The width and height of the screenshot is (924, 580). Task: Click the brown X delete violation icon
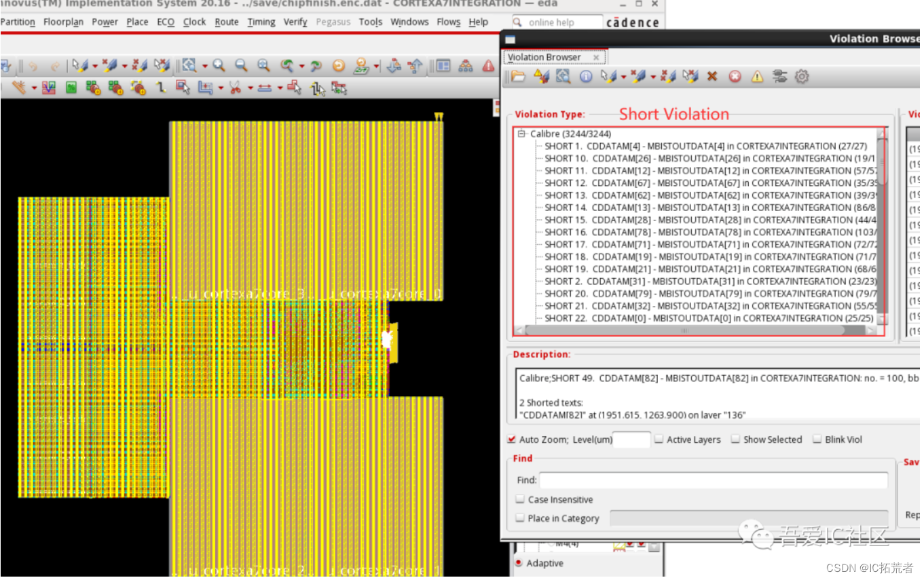(712, 77)
